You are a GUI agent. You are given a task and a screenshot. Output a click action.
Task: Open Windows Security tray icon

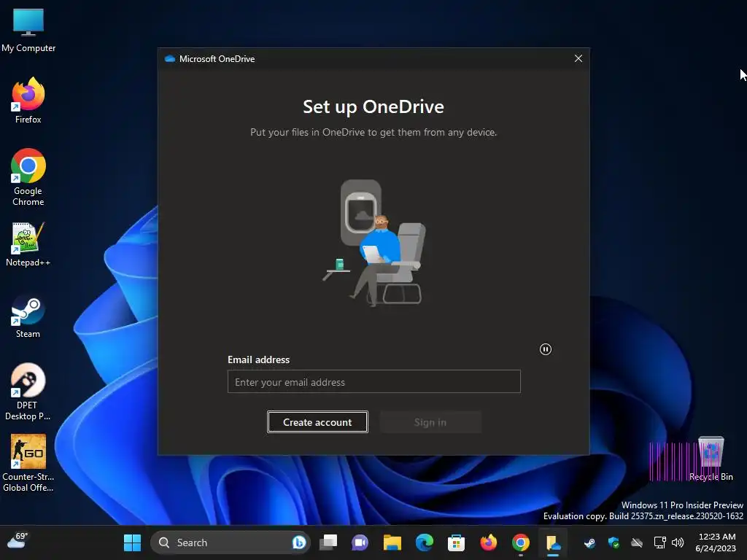(x=614, y=542)
